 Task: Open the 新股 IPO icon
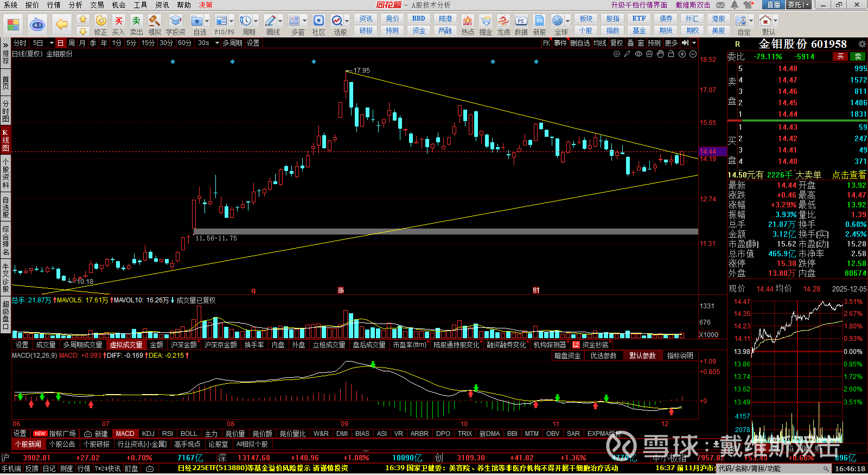[x=539, y=21]
